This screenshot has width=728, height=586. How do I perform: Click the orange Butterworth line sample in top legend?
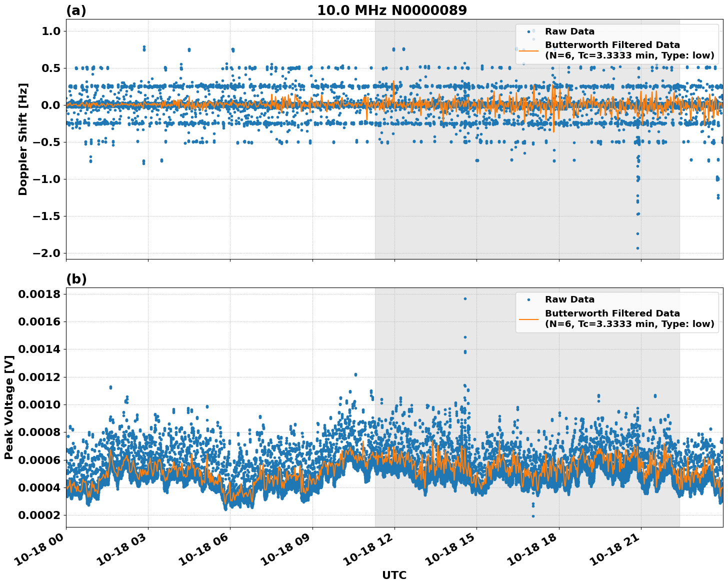[529, 50]
